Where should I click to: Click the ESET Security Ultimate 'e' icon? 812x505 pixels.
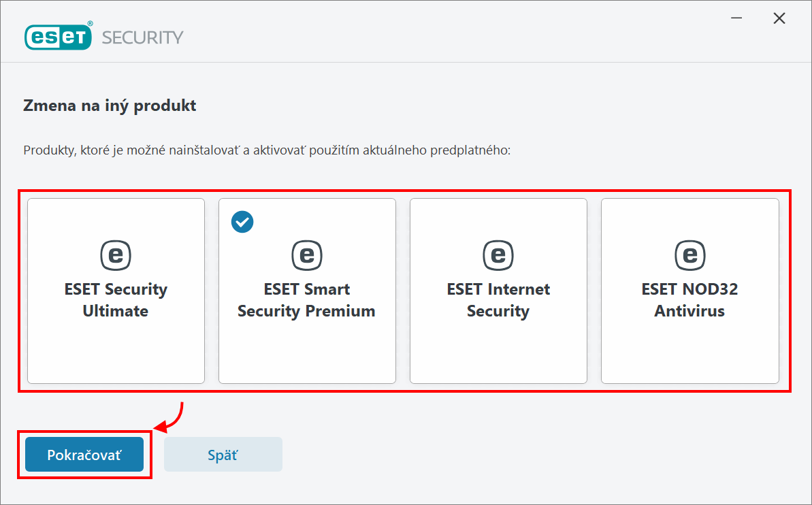tap(116, 255)
